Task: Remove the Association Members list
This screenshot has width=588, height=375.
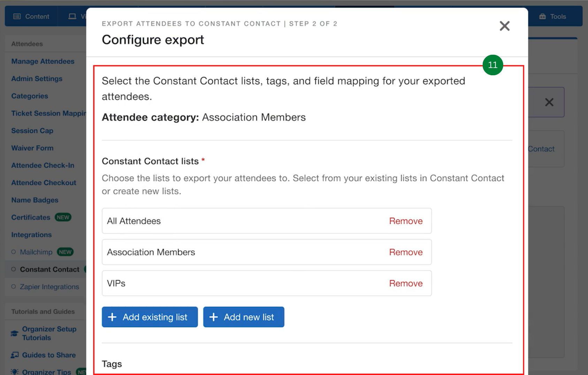Action: 406,252
